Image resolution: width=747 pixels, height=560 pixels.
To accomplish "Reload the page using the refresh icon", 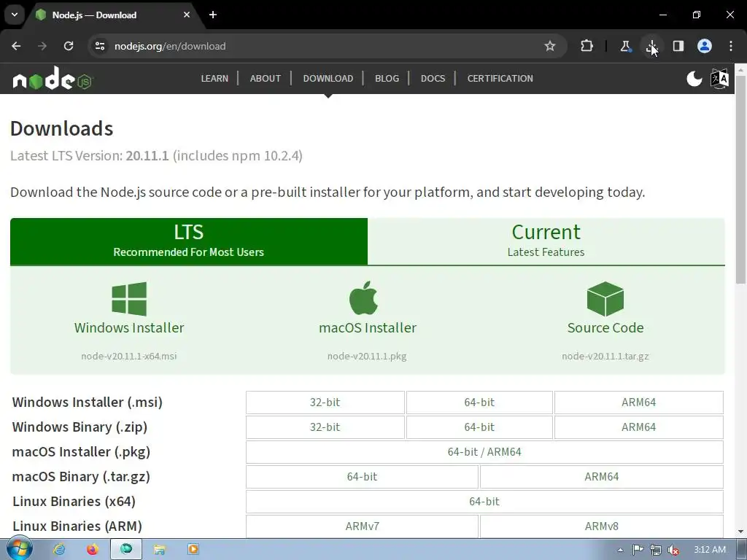I will (x=69, y=46).
